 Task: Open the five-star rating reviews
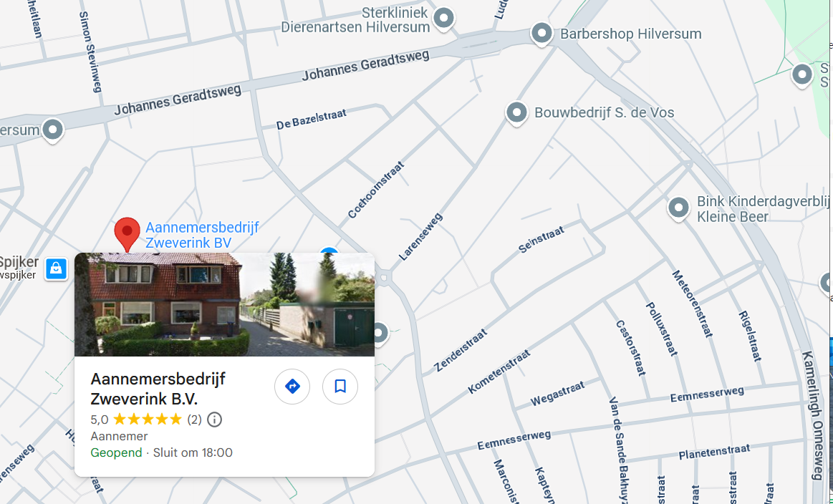pos(147,420)
